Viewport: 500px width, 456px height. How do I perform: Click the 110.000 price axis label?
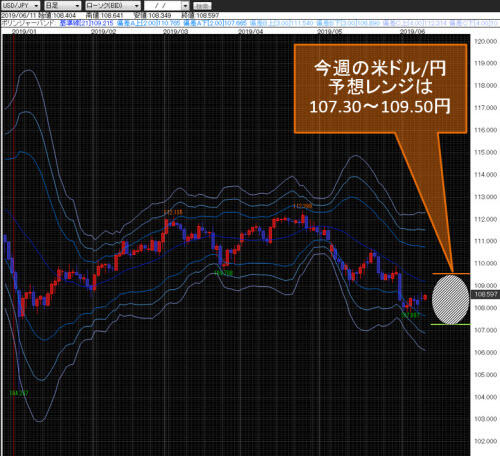tap(486, 263)
